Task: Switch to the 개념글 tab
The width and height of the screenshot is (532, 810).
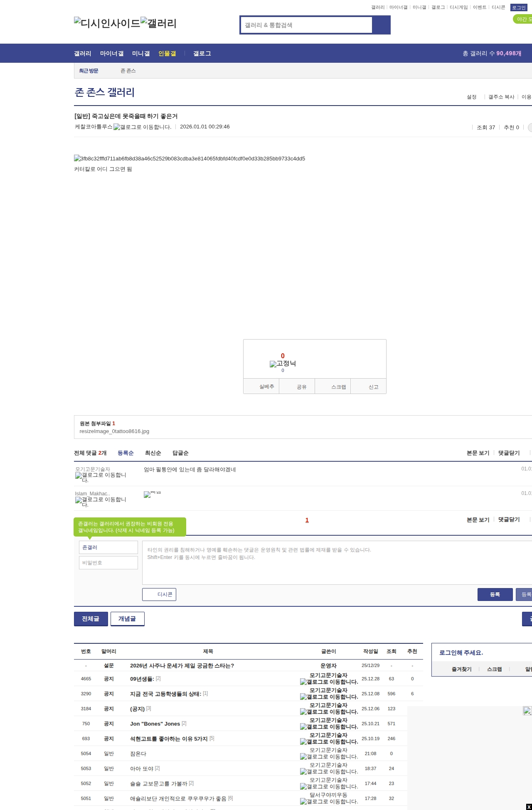Action: [x=128, y=619]
